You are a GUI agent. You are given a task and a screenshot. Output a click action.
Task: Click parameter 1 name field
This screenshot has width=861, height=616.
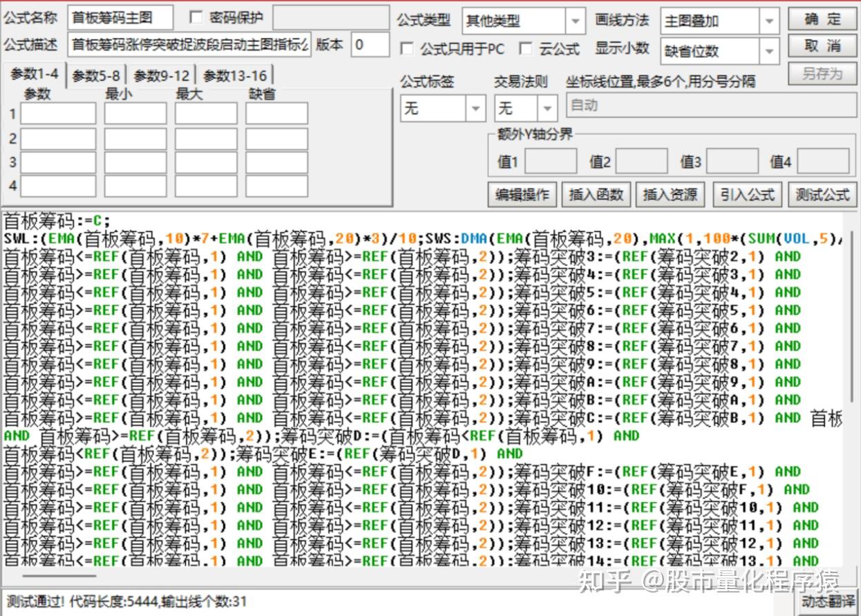tap(58, 113)
